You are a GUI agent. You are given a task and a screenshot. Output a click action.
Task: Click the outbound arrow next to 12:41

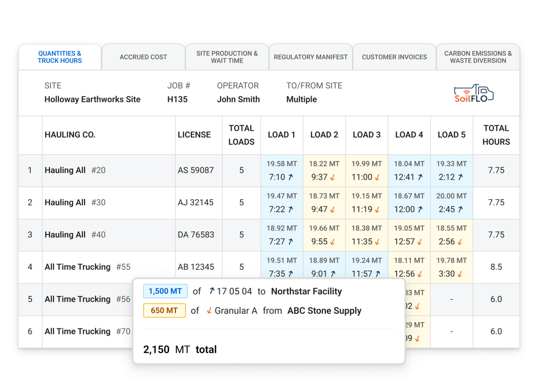click(420, 177)
